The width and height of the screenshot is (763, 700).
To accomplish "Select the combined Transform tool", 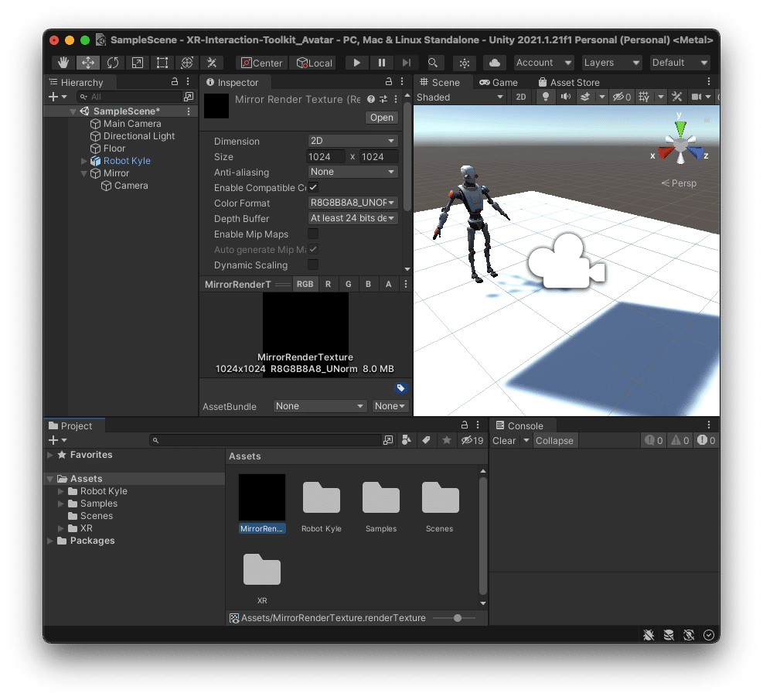I will click(x=187, y=63).
